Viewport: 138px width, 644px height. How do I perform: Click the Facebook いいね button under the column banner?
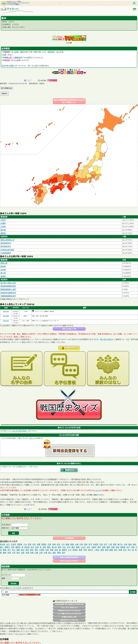click(28, 80)
